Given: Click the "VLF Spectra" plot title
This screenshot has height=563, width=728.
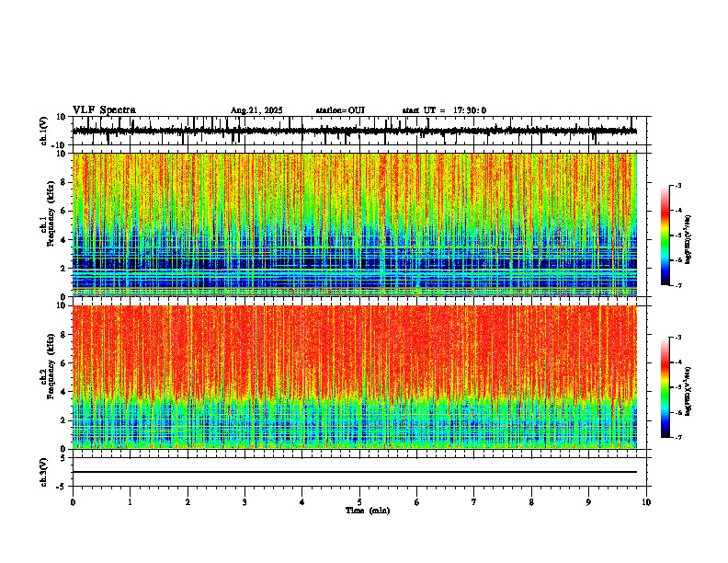Looking at the screenshot, I should point(104,110).
